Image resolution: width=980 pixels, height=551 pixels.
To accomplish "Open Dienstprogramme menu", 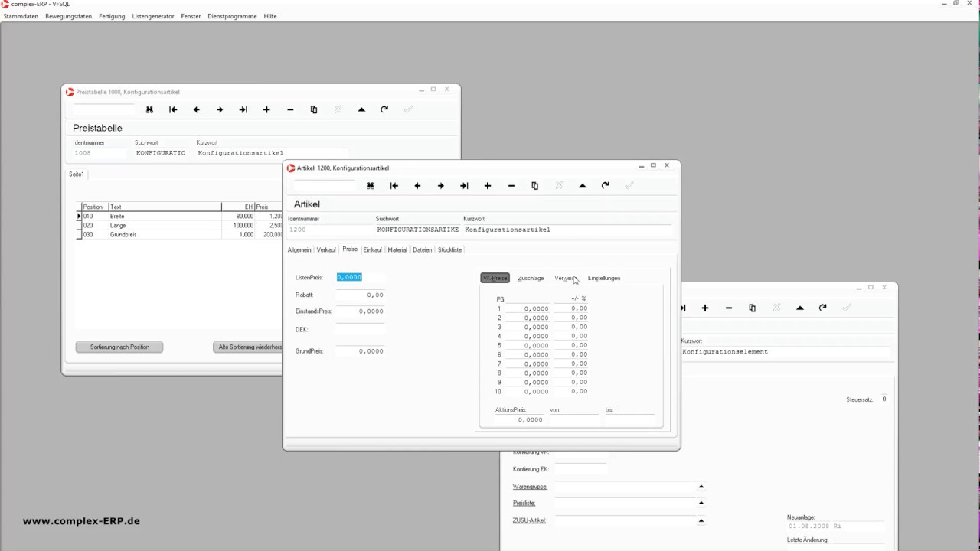I will point(232,16).
